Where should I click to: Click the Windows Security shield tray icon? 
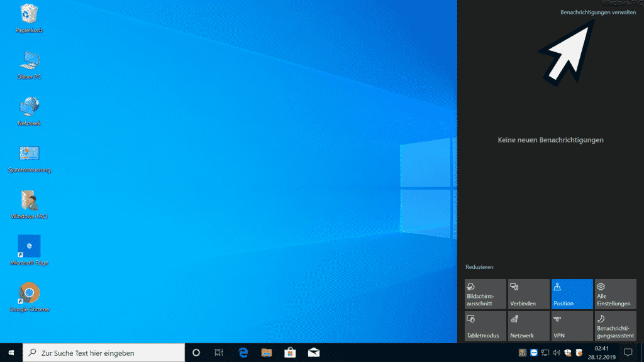tap(568, 353)
